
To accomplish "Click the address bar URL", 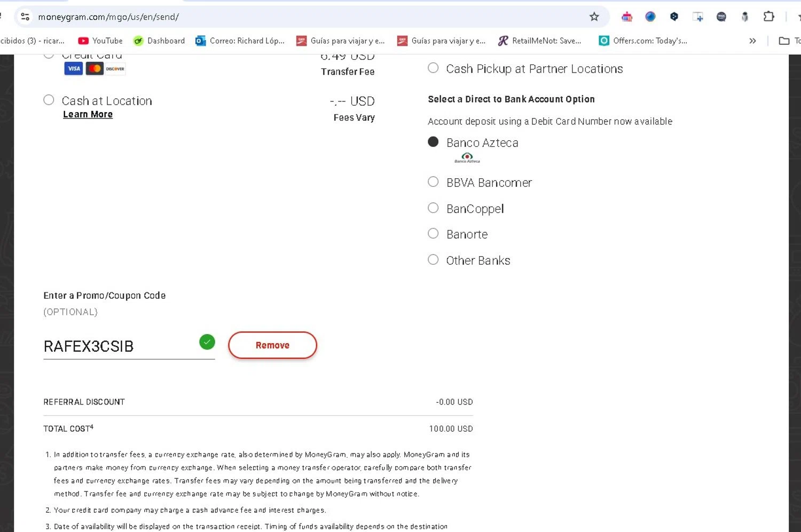I will pos(108,17).
